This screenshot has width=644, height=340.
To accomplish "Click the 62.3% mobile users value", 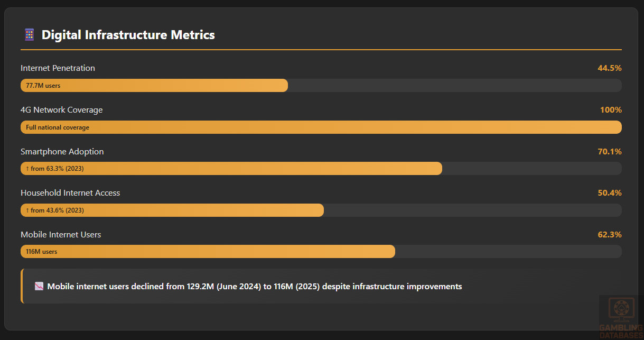I will click(609, 235).
